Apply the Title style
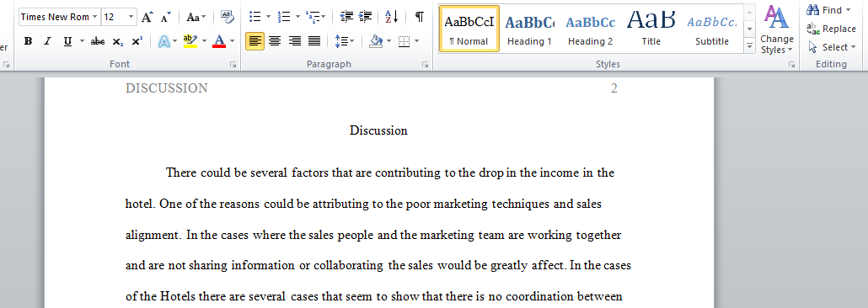The height and width of the screenshot is (308, 868). (651, 29)
